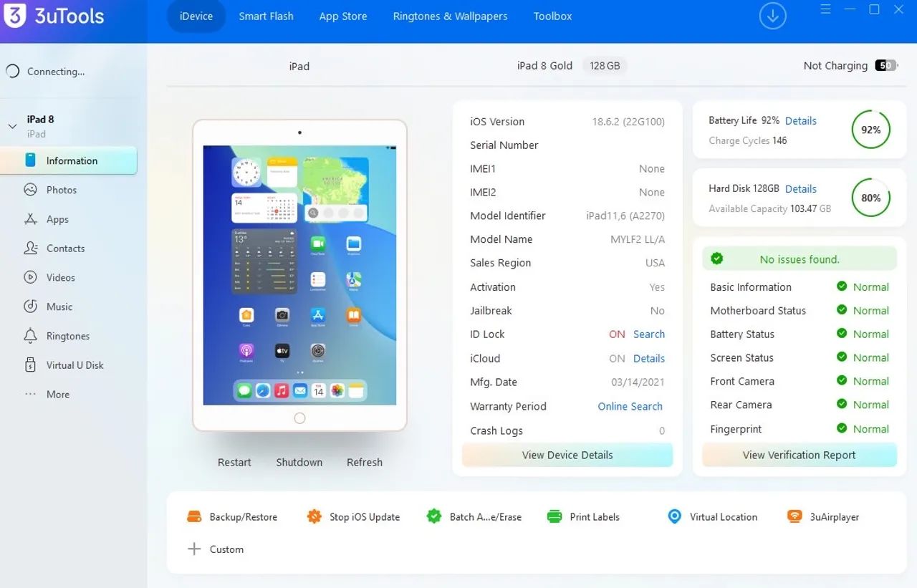Screen dimensions: 917x588
Task: Open the download manager arrow icon
Action: (x=772, y=16)
